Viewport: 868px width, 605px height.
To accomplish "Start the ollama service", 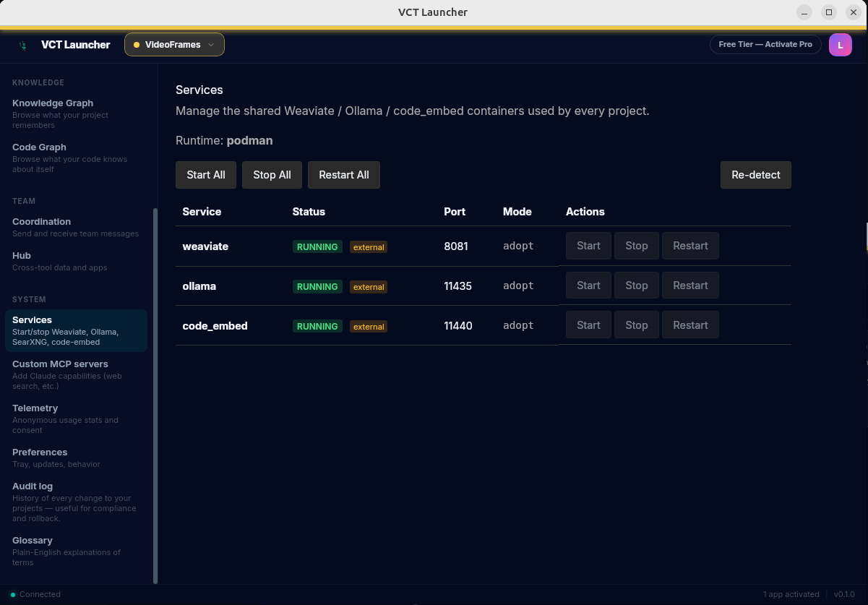I will coord(588,286).
